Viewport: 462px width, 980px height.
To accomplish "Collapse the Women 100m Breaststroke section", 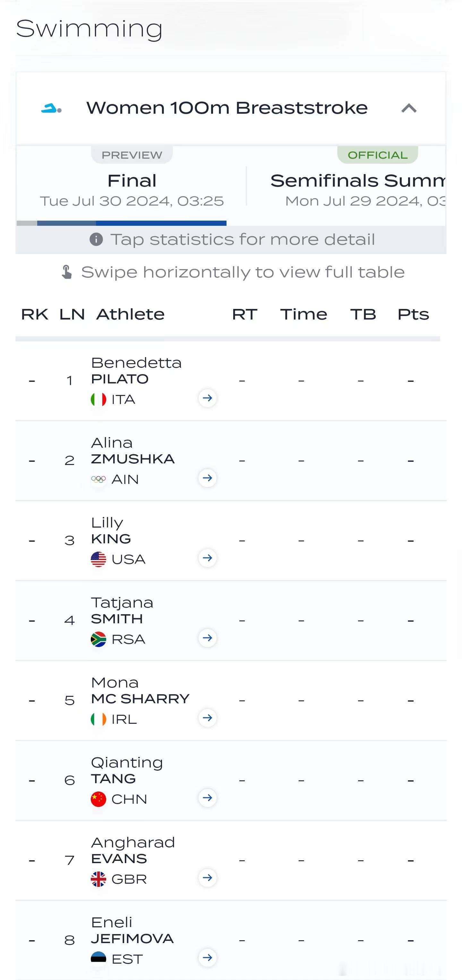I will coord(409,109).
